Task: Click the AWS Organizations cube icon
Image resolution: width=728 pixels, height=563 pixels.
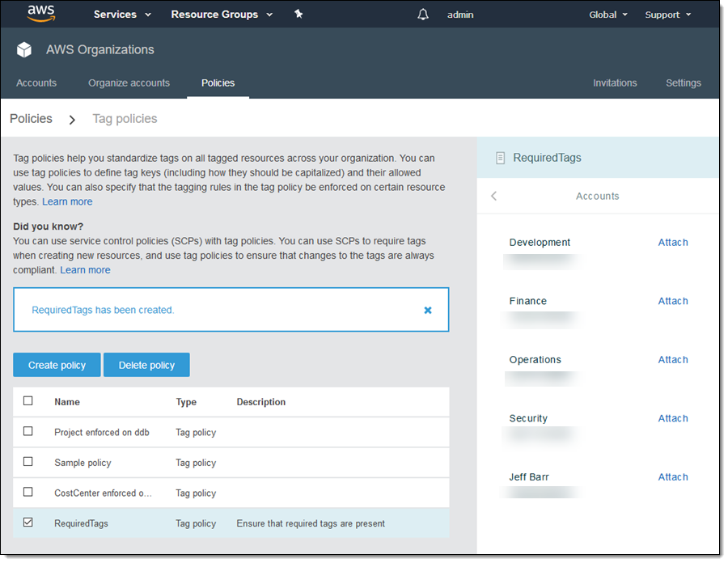Action: [x=24, y=50]
